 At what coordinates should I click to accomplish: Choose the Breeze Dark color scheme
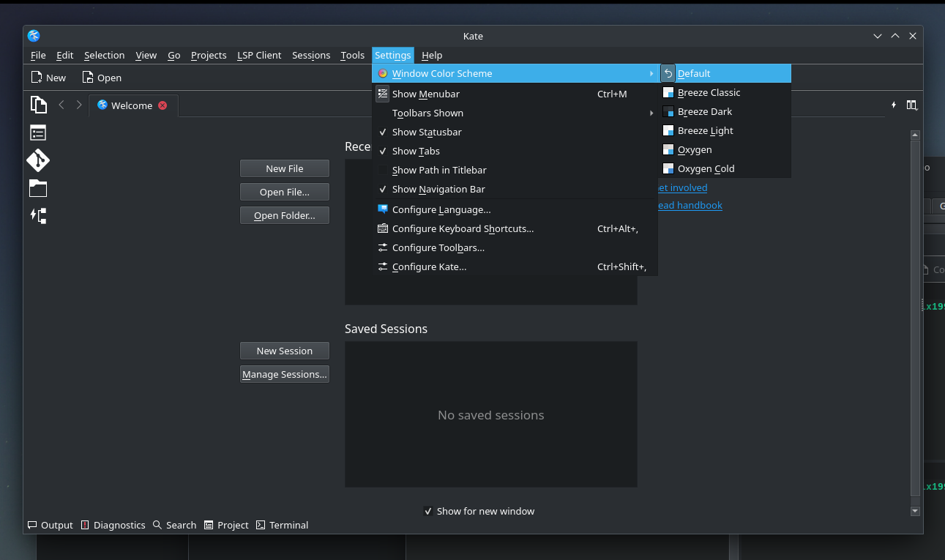725,111
